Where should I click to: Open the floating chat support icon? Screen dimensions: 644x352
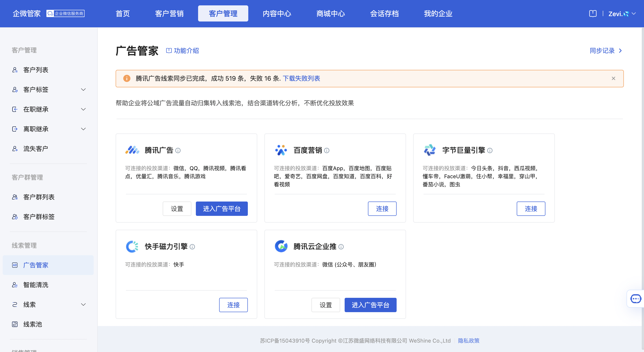[635, 298]
